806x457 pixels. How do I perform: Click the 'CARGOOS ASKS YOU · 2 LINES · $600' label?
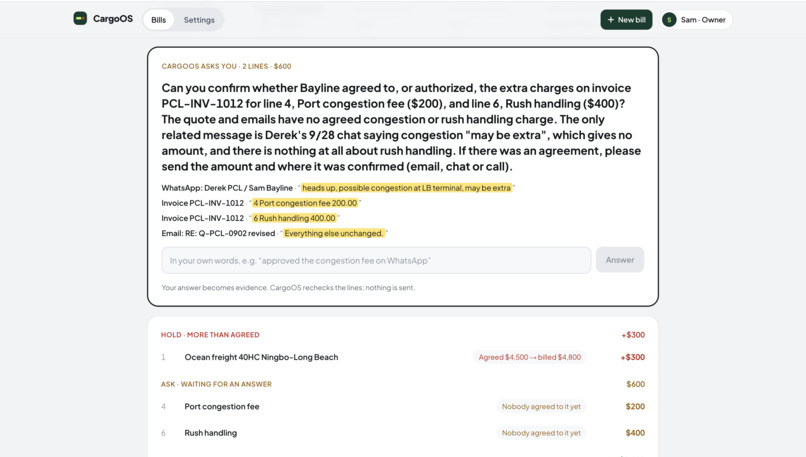226,66
